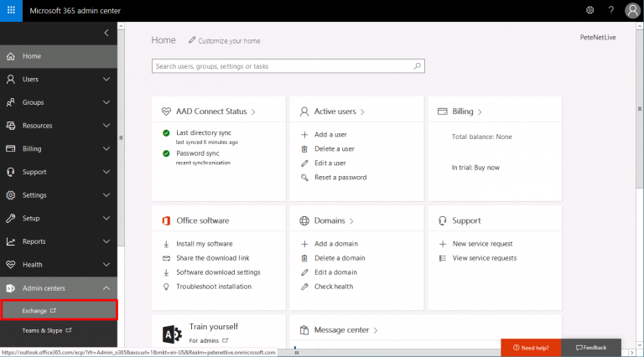The width and height of the screenshot is (644, 357).
Task: Focus the search users, groups, settings field
Action: pos(288,66)
